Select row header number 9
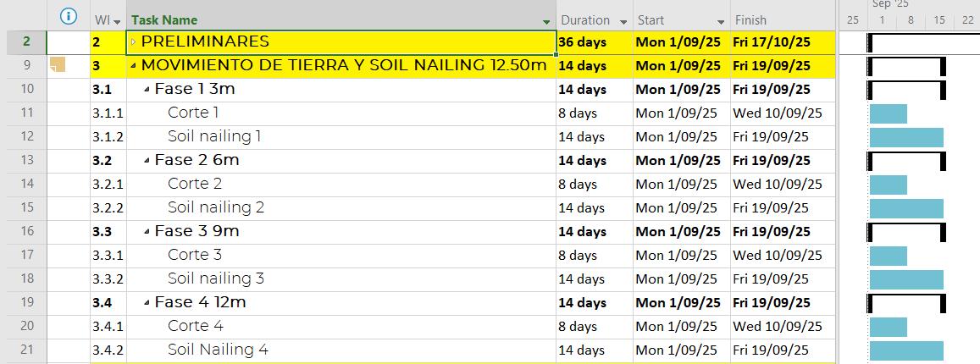The width and height of the screenshot is (980, 364). (27, 65)
